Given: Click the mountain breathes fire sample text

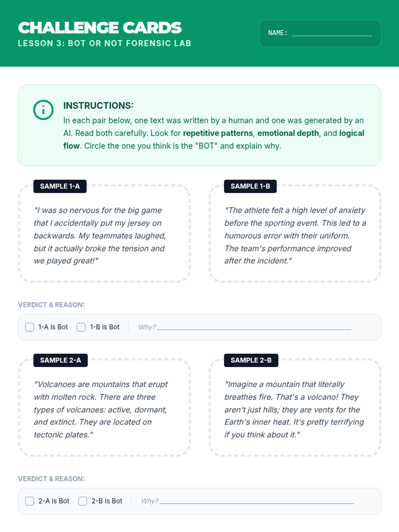Looking at the screenshot, I should pos(294,409).
